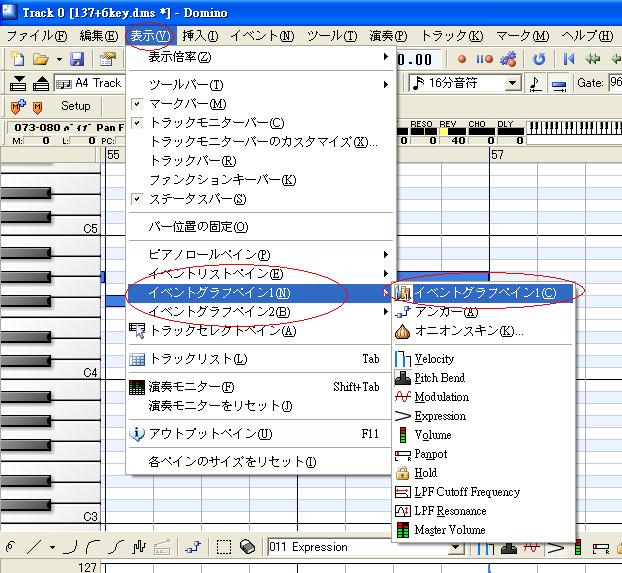
Task: Click measure 57 on the ruler
Action: [497, 155]
